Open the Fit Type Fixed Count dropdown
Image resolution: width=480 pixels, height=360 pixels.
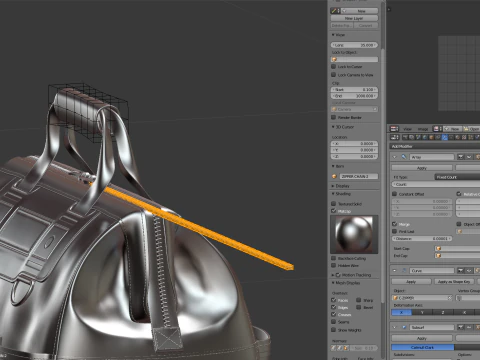point(457,177)
